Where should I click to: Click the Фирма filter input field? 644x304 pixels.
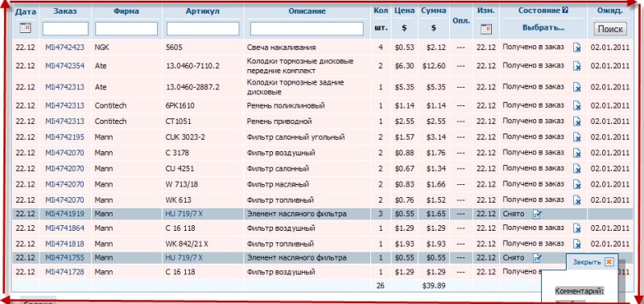coord(126,29)
